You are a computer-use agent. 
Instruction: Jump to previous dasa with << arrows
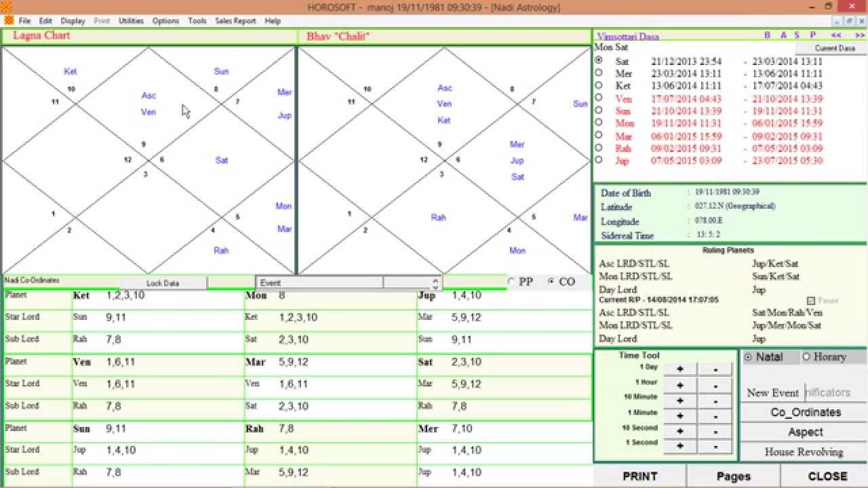point(836,35)
